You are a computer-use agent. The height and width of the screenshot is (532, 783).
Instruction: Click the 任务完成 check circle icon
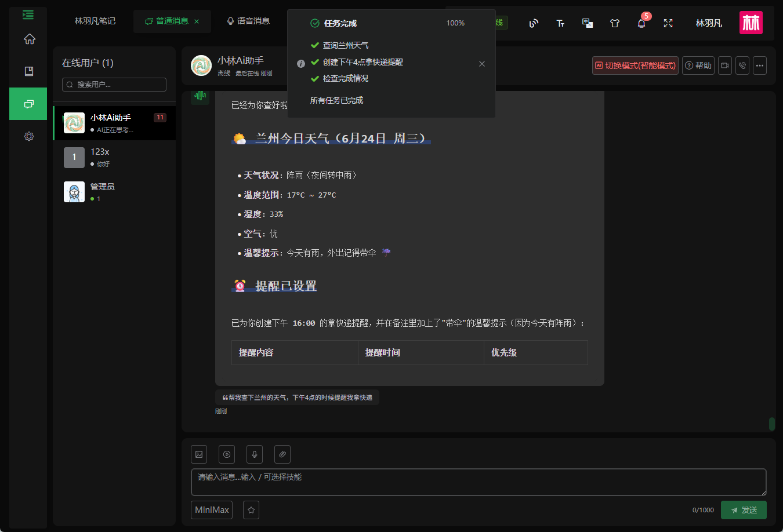(x=315, y=23)
